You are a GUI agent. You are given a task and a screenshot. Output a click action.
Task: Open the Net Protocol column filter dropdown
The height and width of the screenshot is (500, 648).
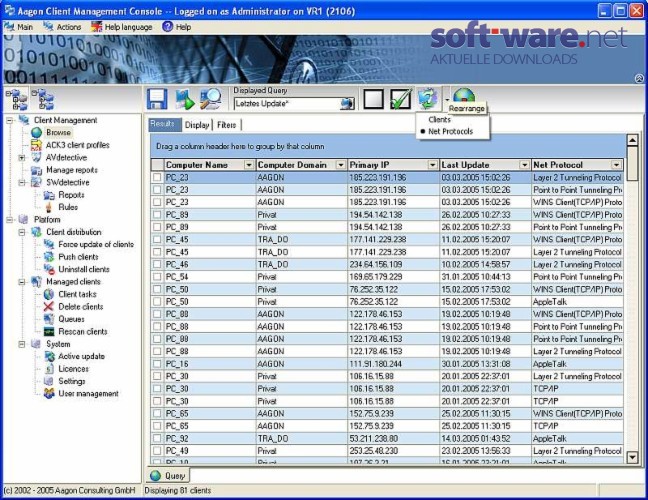[x=616, y=165]
